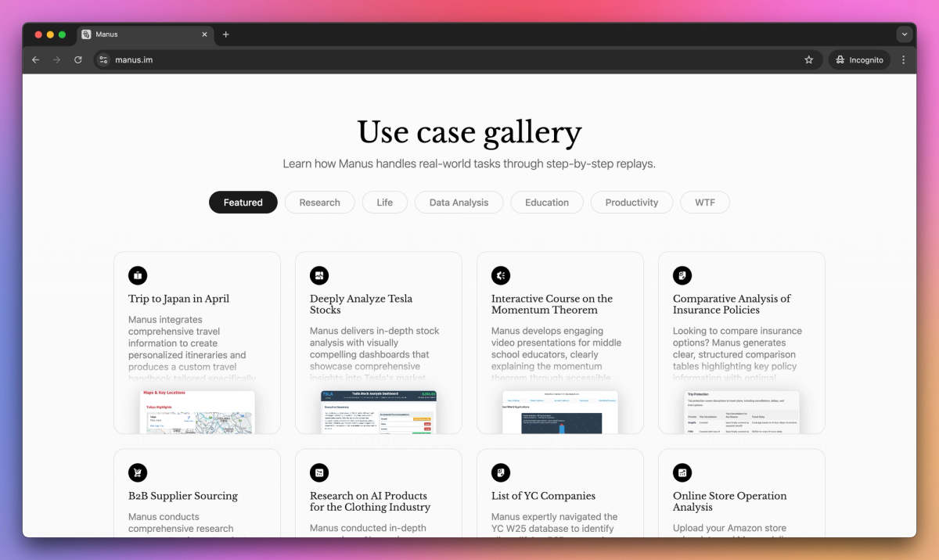Click the Manus tab favicon
939x560 pixels.
pos(87,34)
